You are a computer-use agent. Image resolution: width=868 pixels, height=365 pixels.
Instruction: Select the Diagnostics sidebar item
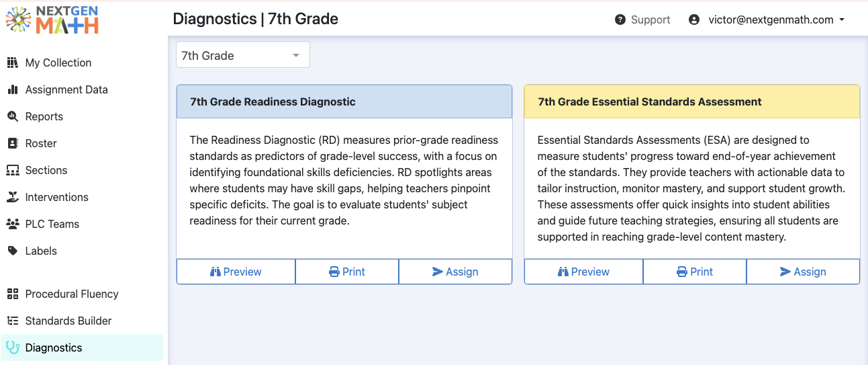pyautogui.click(x=82, y=348)
